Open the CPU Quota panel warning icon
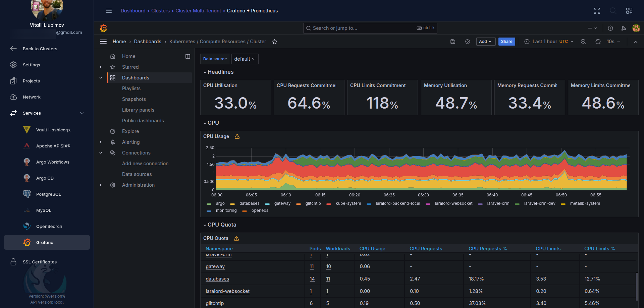644x308 pixels. [x=236, y=238]
